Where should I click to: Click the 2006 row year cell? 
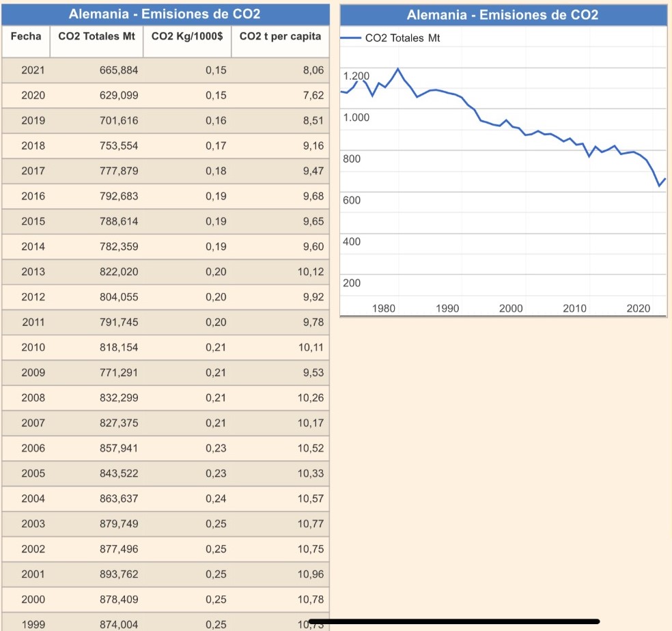click(x=33, y=449)
